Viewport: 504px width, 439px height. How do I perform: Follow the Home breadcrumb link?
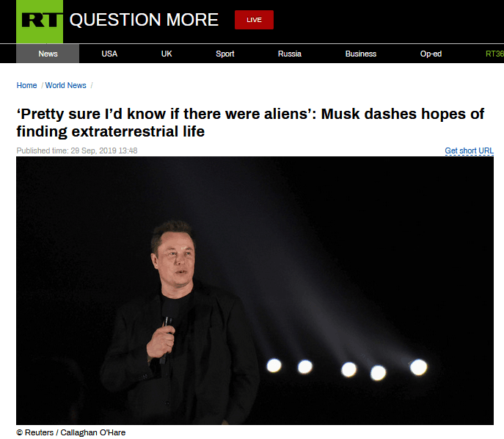[26, 85]
